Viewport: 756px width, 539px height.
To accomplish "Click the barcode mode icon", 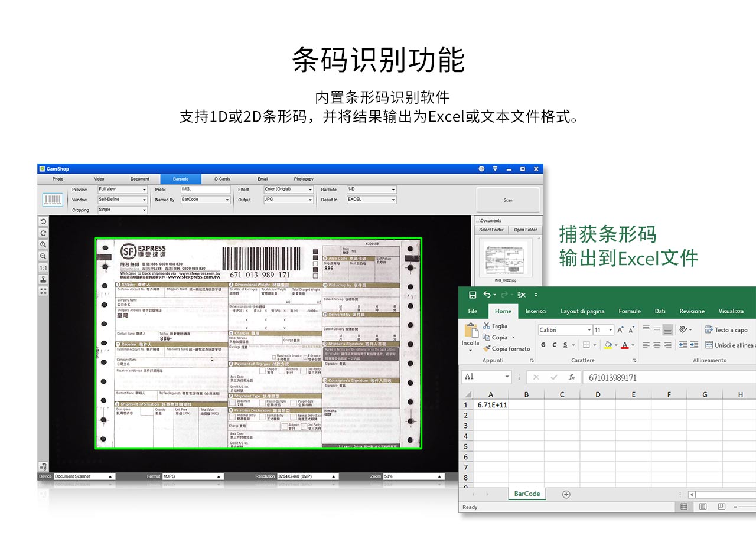I will pos(53,200).
